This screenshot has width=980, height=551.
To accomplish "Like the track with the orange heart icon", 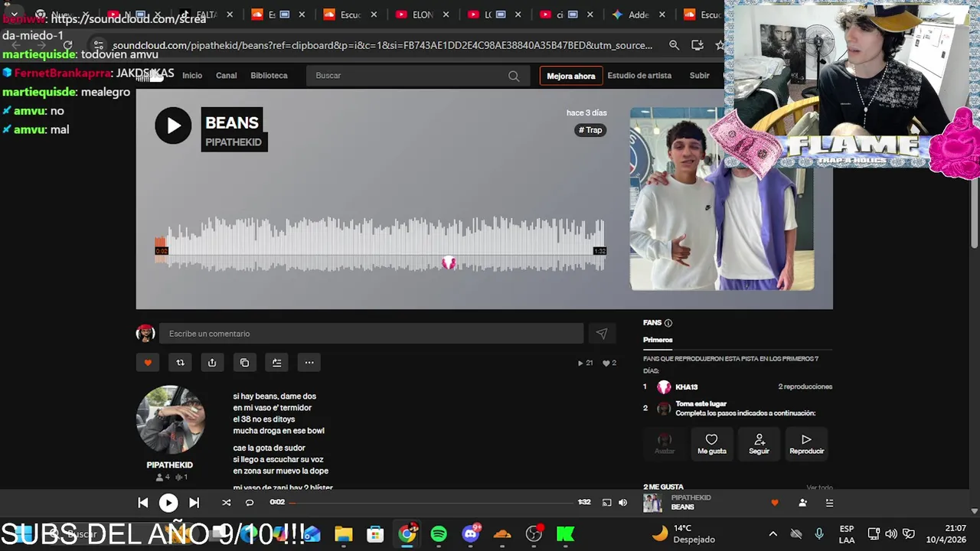I will point(148,363).
